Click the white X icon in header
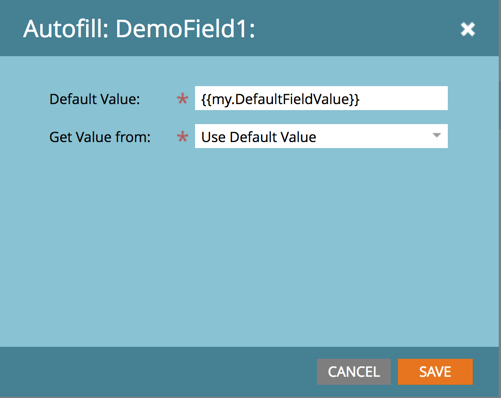 [468, 29]
